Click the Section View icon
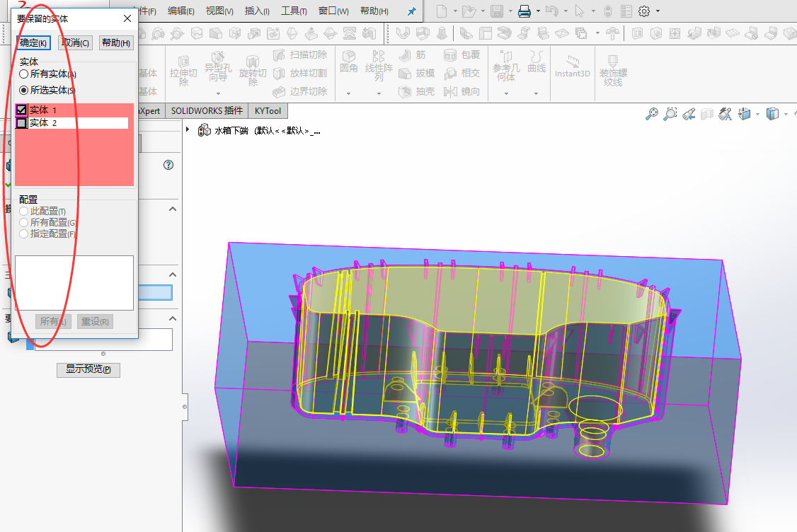Image resolution: width=797 pixels, height=532 pixels. [x=707, y=114]
